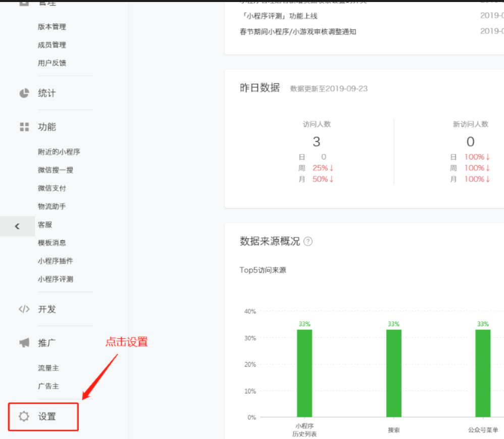Screen dimensions: 504x439
Task: Click the gear icon beside 设置
Action: [x=24, y=416]
